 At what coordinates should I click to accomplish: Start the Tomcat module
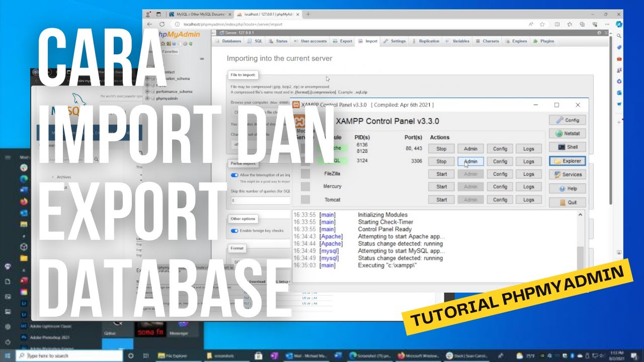coord(441,200)
